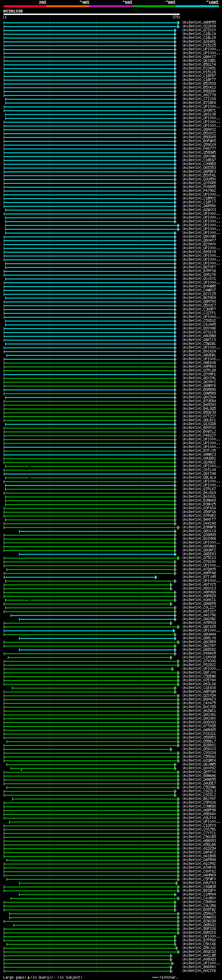Screen dimensions: 222x980
Task: Select the UniRef100_A9ZT78 label
Action: click(x=199, y=95)
